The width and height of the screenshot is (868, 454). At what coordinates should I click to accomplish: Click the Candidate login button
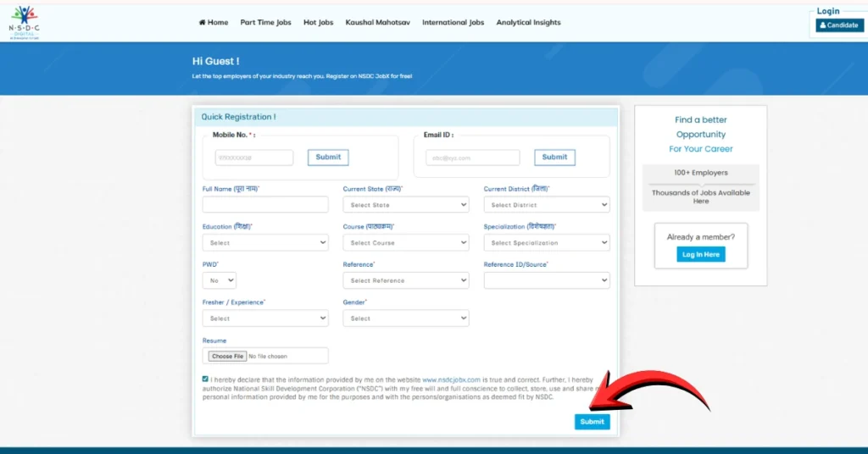point(839,25)
